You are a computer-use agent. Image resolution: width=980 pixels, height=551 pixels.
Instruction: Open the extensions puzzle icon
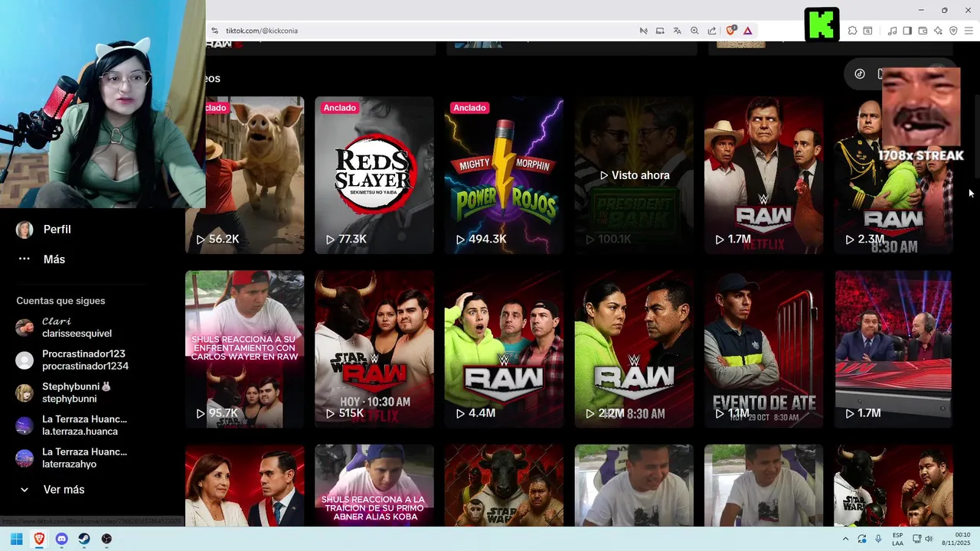tap(852, 31)
